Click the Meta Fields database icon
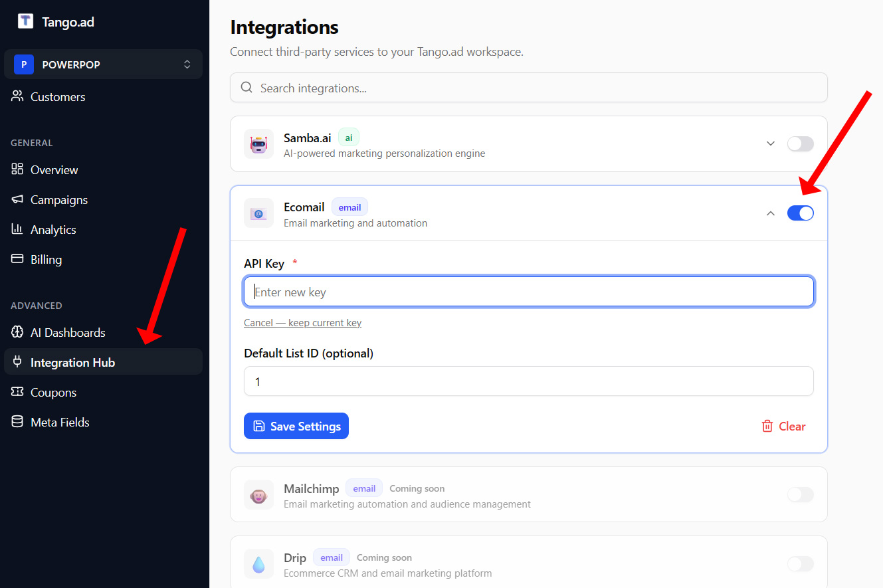 [17, 422]
